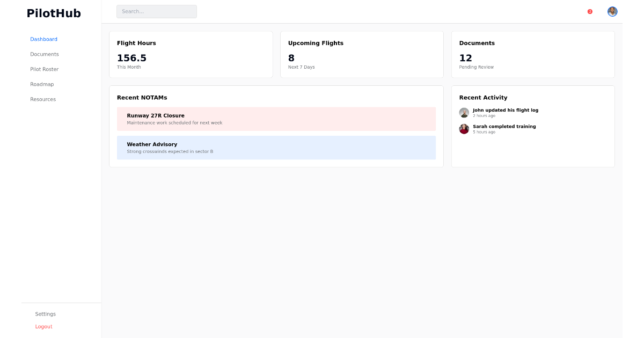
Task: Open the Upcoming Flights card
Action: pyautogui.click(x=362, y=54)
